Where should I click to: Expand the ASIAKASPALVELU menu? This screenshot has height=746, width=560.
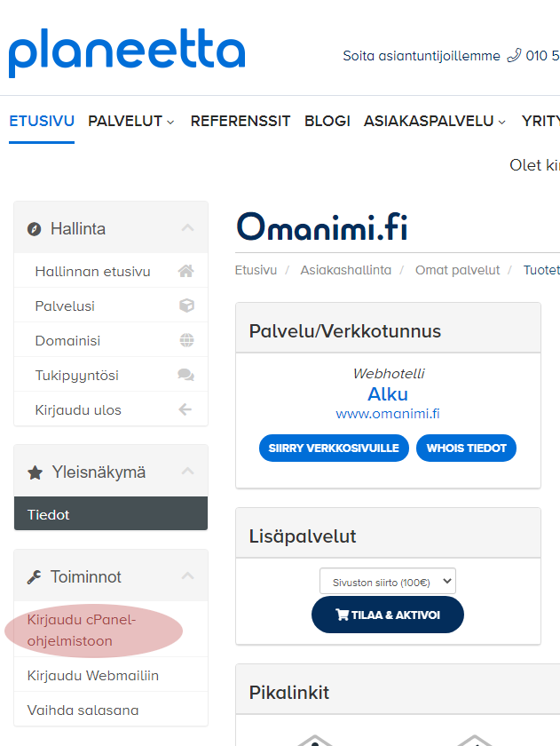[x=435, y=121]
